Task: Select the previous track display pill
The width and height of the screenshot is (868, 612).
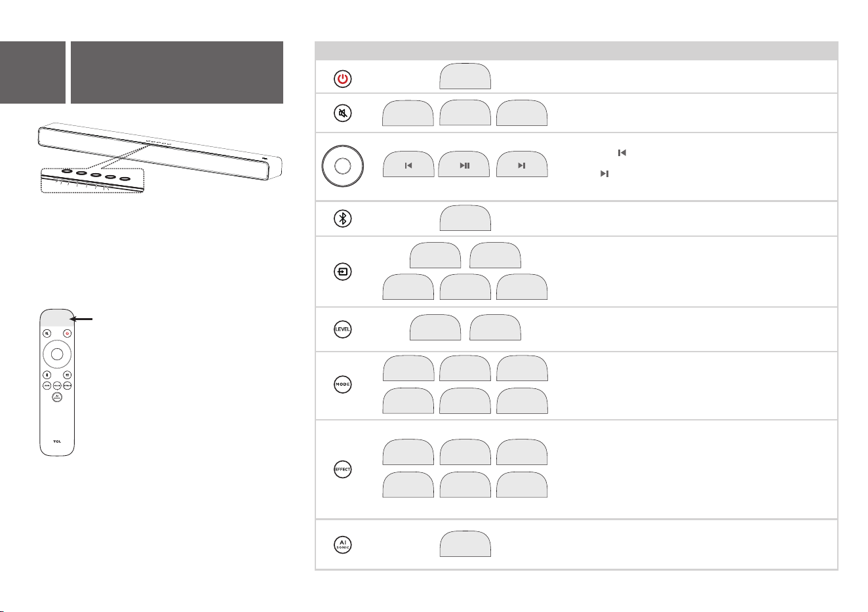Action: tap(408, 165)
